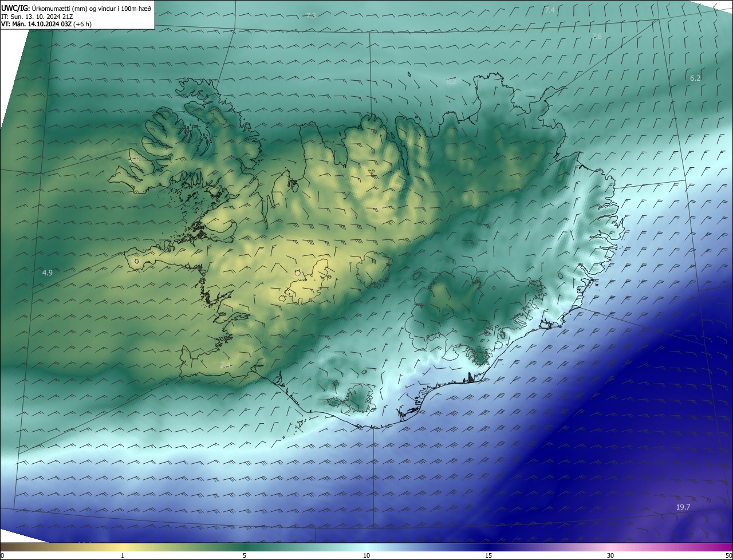Click the 19.7 value in the southeast
Viewport: 733px width, 560px height.
[683, 507]
